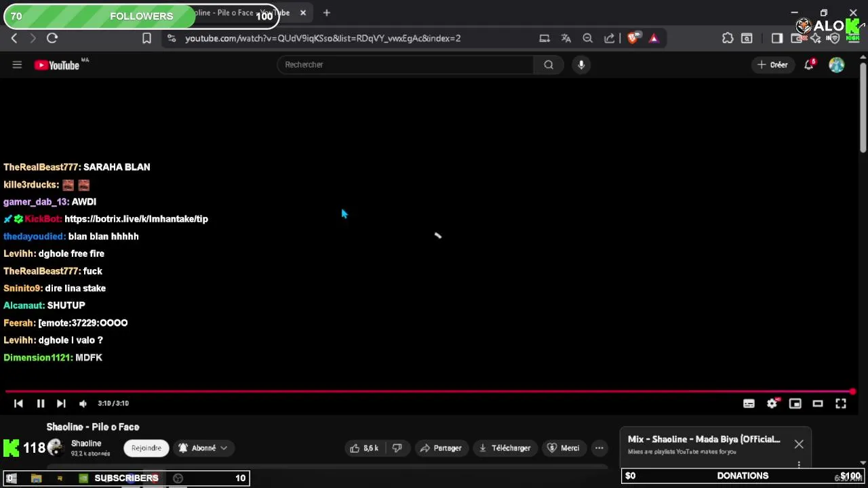
Task: Click the browser address bar URL
Action: 323,39
